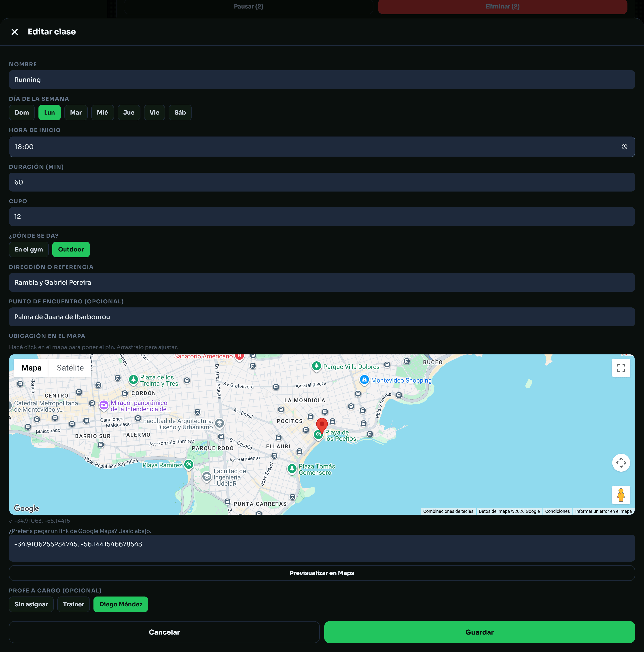Screen dimensions: 644x652
Task: Select Mar as day of week
Action: tap(76, 112)
